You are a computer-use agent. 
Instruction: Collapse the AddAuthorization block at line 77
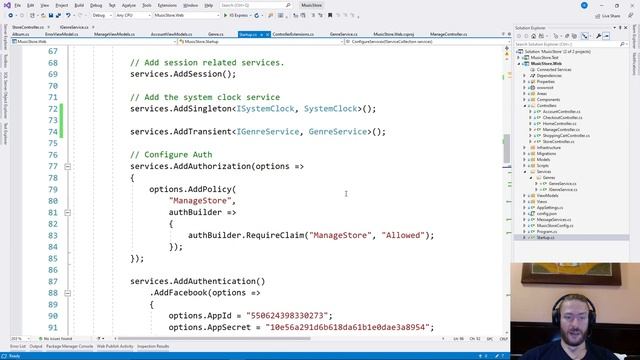tap(68, 167)
